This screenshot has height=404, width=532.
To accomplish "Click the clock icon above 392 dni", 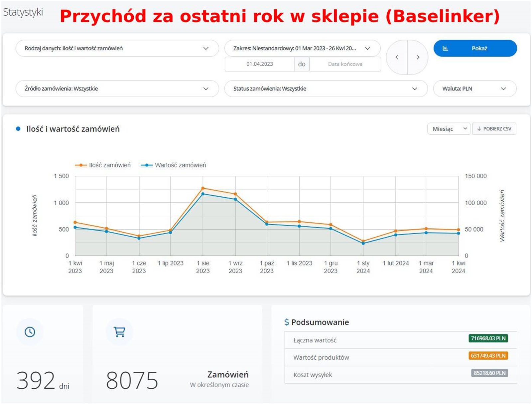I will point(30,332).
